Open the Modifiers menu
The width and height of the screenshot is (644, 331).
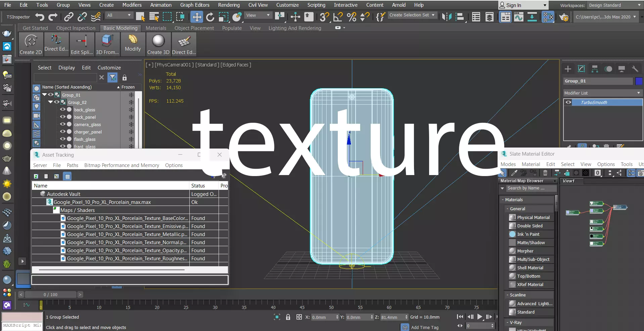click(132, 5)
